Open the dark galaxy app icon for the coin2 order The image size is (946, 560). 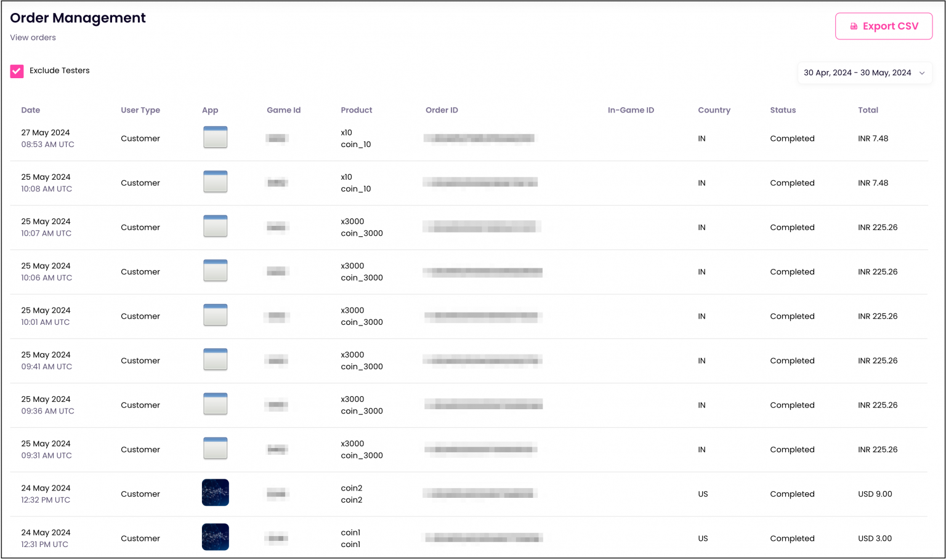[x=215, y=492]
